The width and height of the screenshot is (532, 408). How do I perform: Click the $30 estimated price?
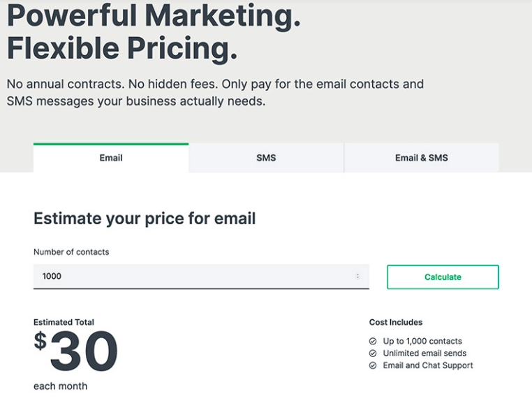[x=76, y=351]
